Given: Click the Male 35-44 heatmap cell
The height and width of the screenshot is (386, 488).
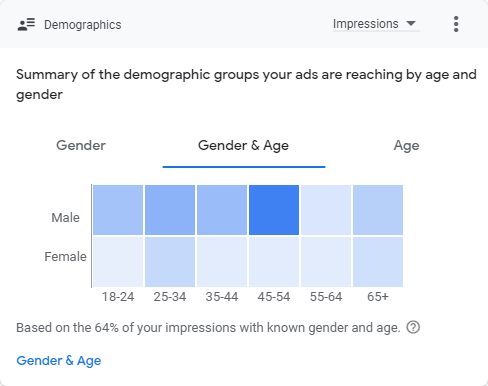Looking at the screenshot, I should pos(222,210).
